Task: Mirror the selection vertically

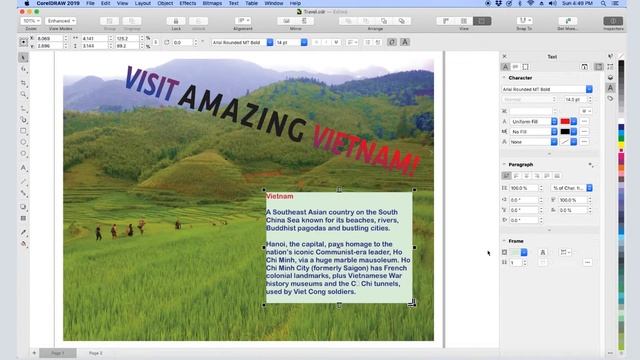Action: click(304, 21)
